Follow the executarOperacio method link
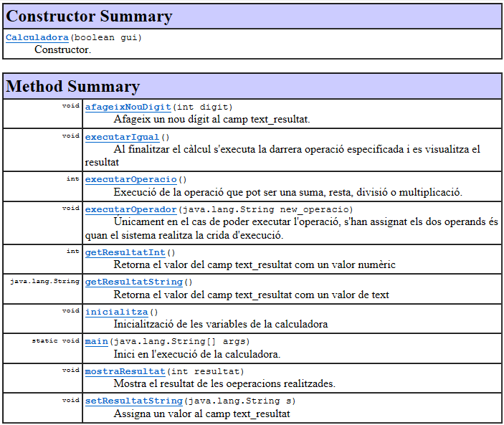Image resolution: width=504 pixels, height=425 pixels. [x=130, y=179]
